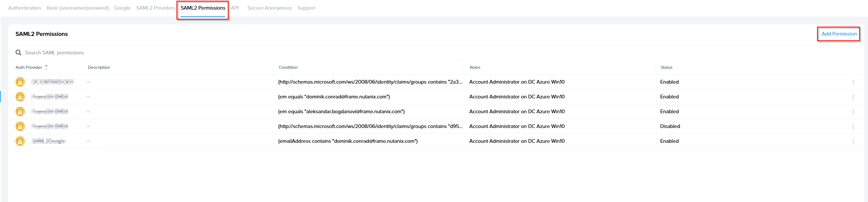The image size is (868, 202).
Task: Select the Google tab
Action: (122, 8)
